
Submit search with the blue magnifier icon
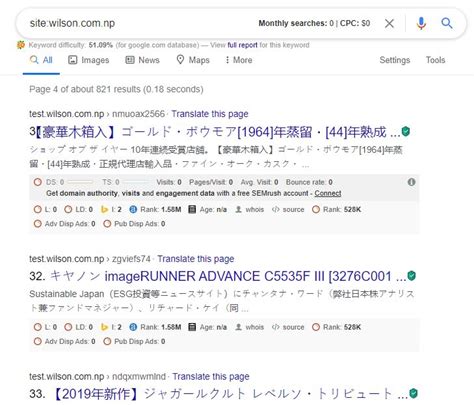[447, 23]
